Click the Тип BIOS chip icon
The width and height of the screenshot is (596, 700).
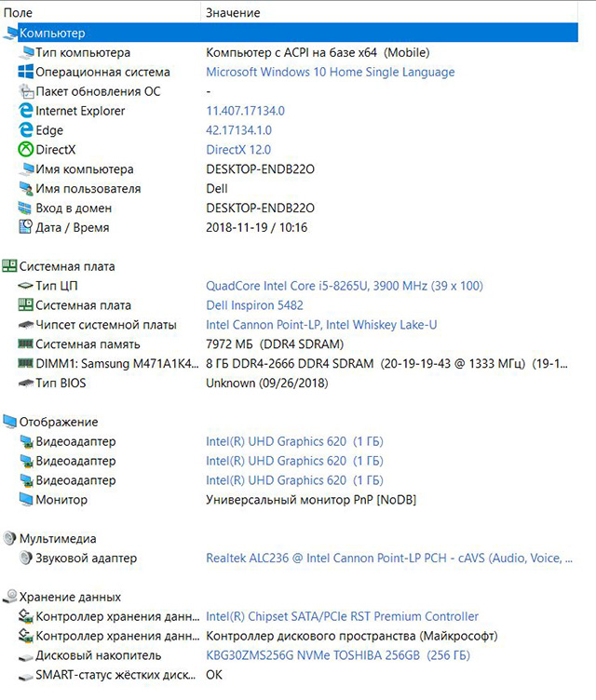tap(25, 383)
